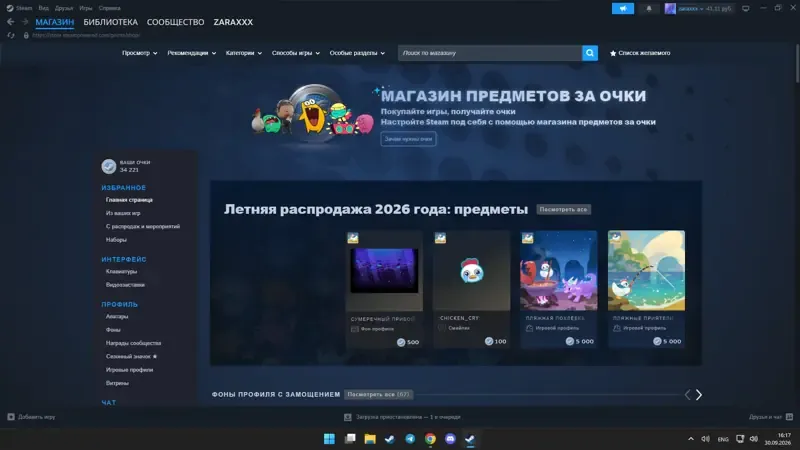Open Наборы in the sidebar

coord(116,240)
